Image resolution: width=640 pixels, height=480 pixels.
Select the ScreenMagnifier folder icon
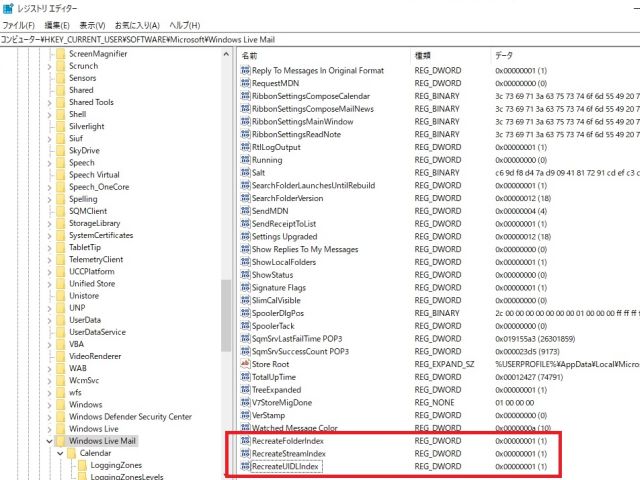coord(60,54)
